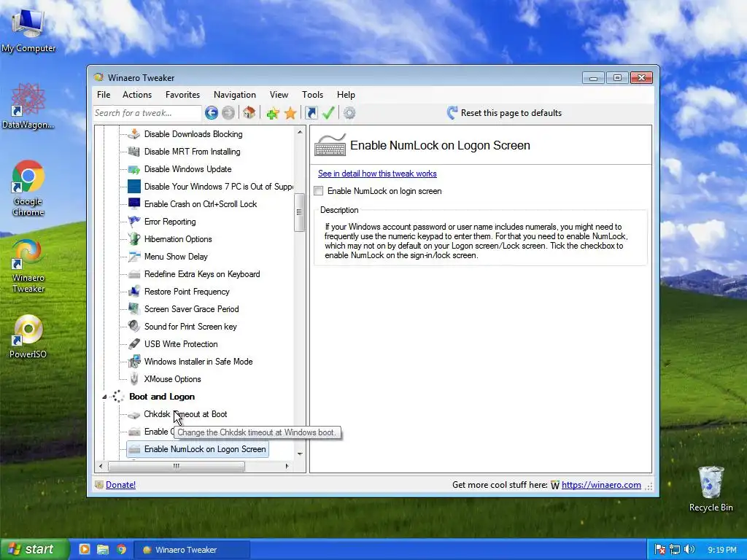The image size is (747, 560).
Task: Click the green checkmark toolbar icon
Action: (328, 113)
